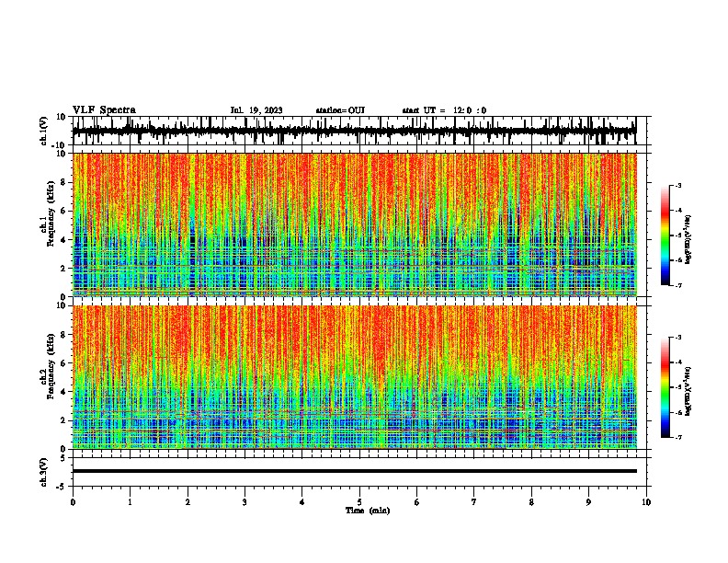The width and height of the screenshot is (728, 563).
Task: Click inside the ch.2 spectrogram panel
Action: coord(354,377)
